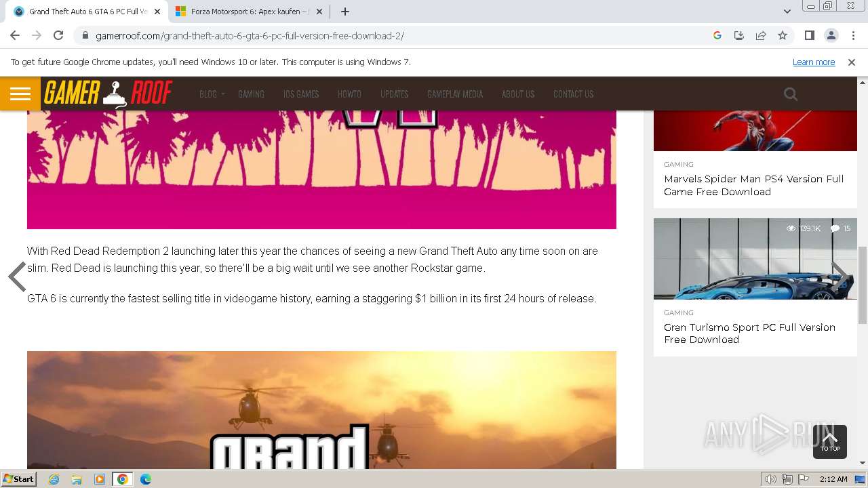
Task: Click the address bar URL field
Action: 400,35
